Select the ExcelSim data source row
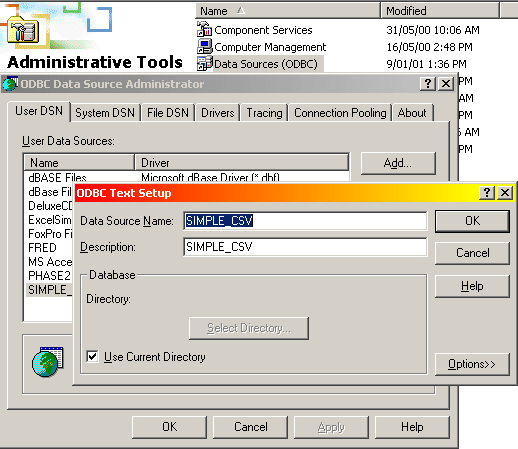The height and width of the screenshot is (449, 518). pos(50,220)
